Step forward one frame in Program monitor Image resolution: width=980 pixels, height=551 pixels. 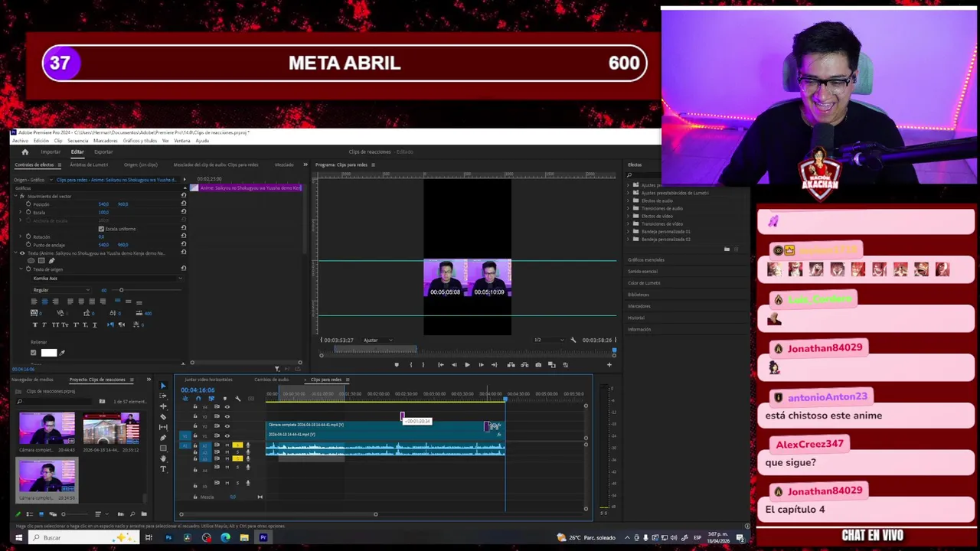482,365
